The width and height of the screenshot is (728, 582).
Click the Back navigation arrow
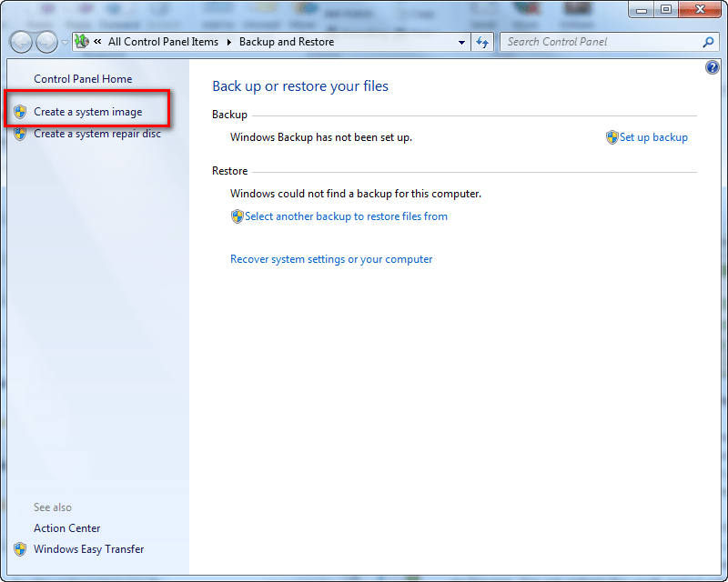20,42
